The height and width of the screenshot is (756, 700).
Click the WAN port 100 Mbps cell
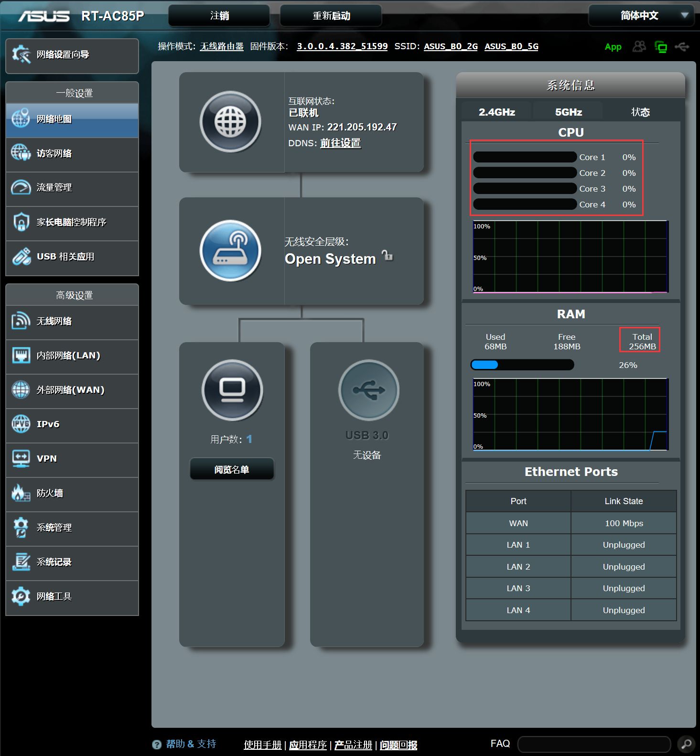pos(624,523)
